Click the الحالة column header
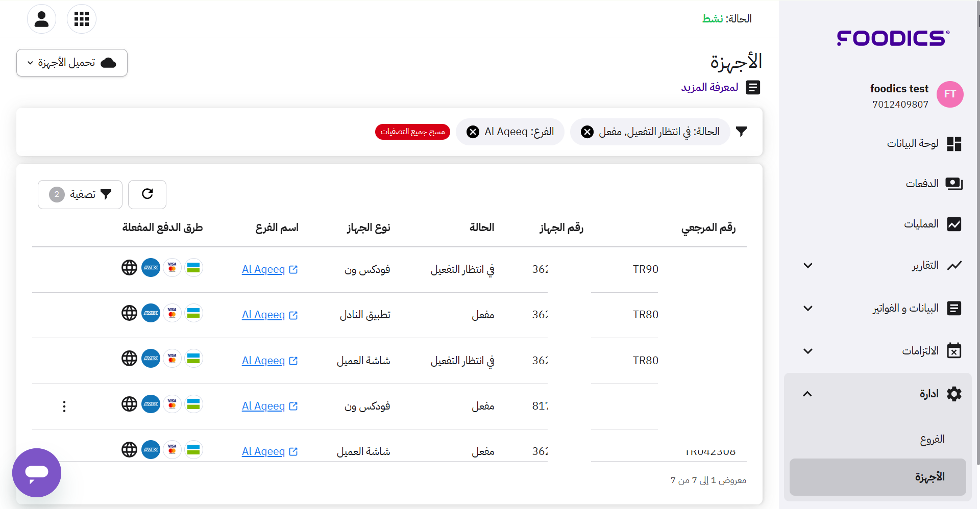The height and width of the screenshot is (509, 980). [x=482, y=227]
